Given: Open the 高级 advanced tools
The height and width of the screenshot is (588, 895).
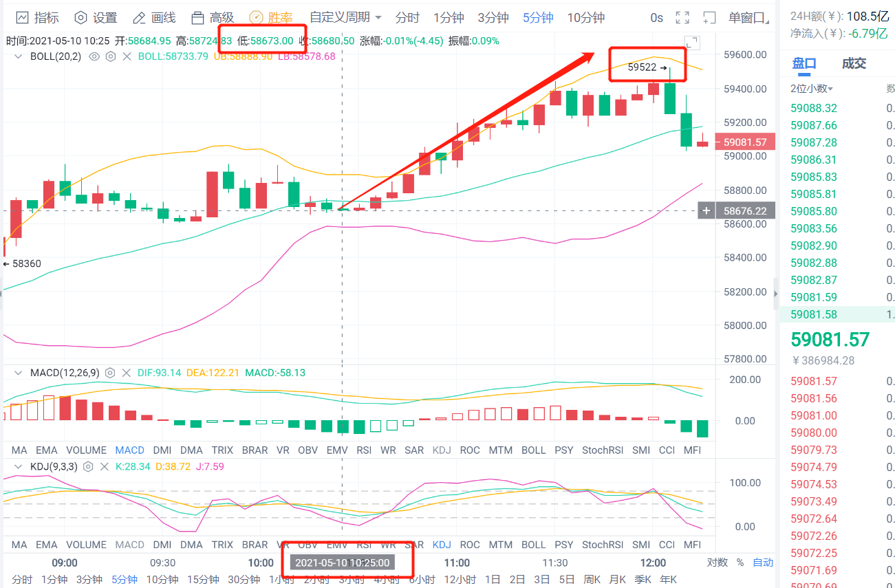Looking at the screenshot, I should click(x=213, y=18).
